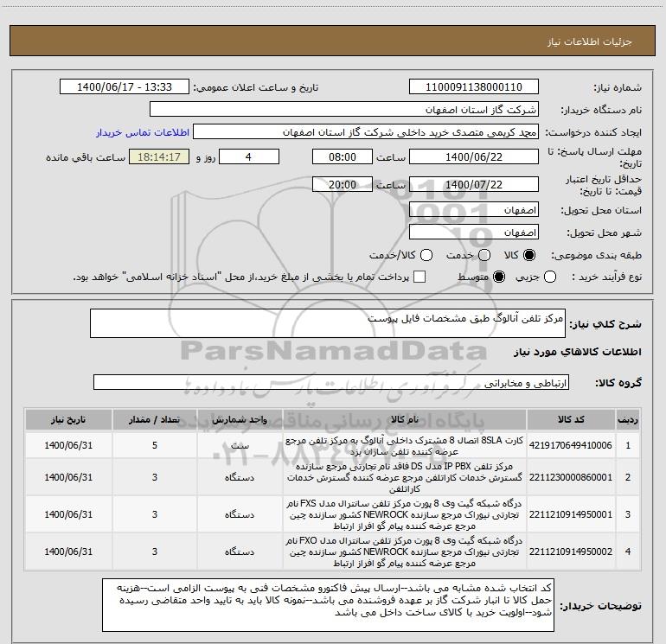Viewport: 666px width, 644px height.
Task: Click the جزئیات اطلاعات نیاز header title
Action: click(x=589, y=41)
